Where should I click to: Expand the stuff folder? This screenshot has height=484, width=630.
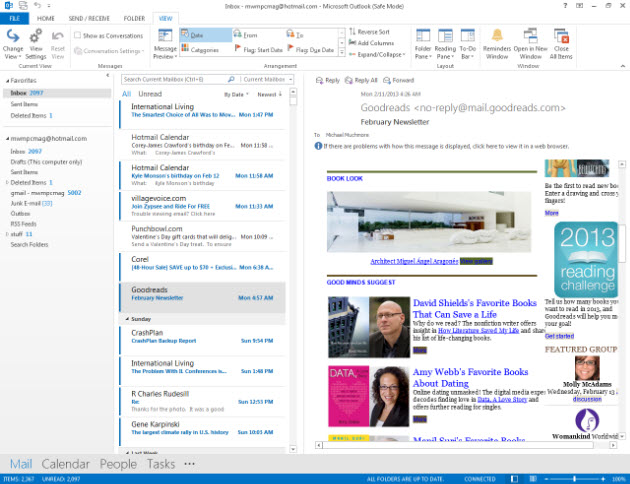(x=7, y=234)
